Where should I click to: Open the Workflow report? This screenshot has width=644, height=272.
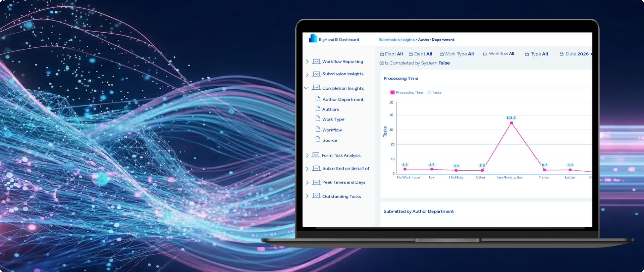[332, 130]
